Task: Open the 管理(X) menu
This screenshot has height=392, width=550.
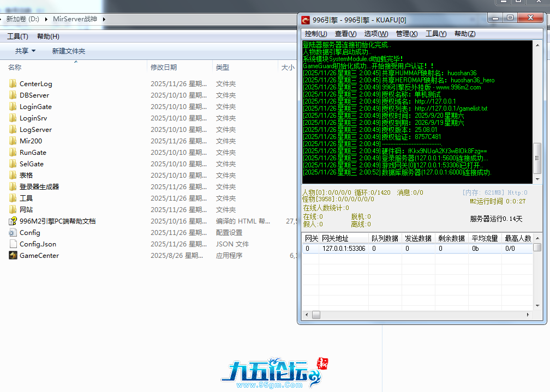Action: click(x=406, y=34)
